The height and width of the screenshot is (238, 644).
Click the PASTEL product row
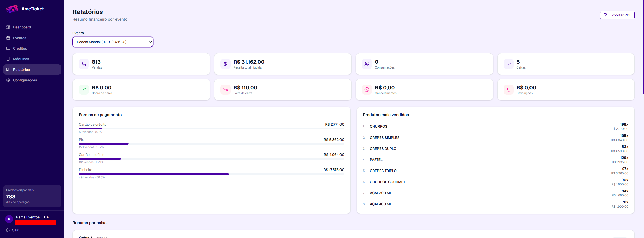(x=496, y=160)
